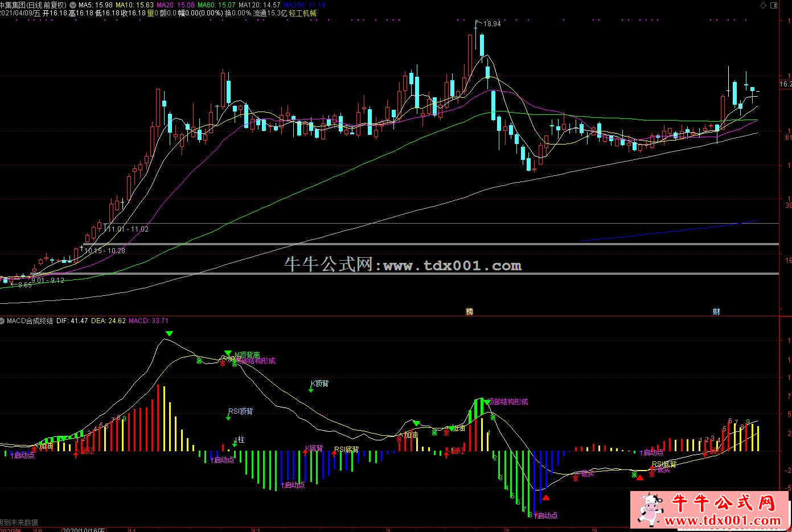Click the RSI底背 label above the blue-green bars
This screenshot has width=792, height=532.
coord(346,449)
